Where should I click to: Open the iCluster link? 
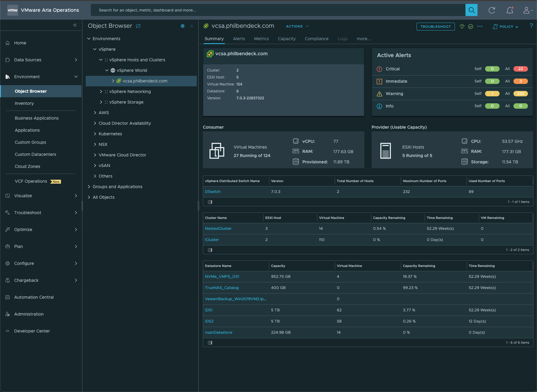point(212,240)
